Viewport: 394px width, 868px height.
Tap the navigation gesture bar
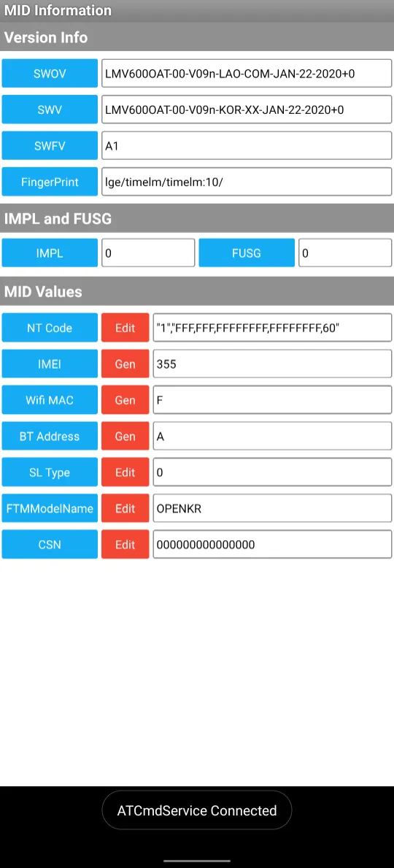[197, 860]
